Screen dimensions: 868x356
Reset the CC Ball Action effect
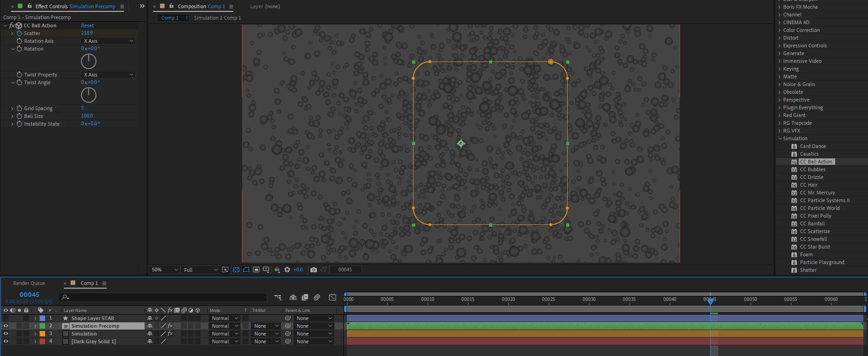click(x=87, y=25)
